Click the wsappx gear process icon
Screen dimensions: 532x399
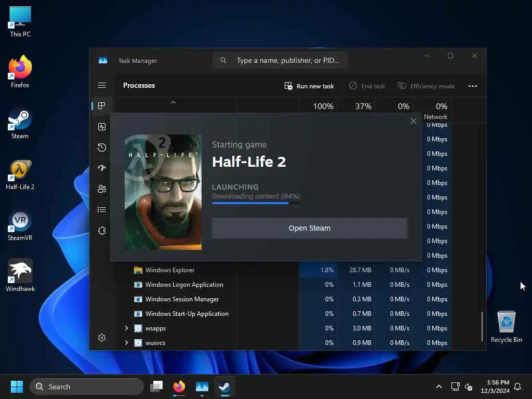[x=138, y=328]
